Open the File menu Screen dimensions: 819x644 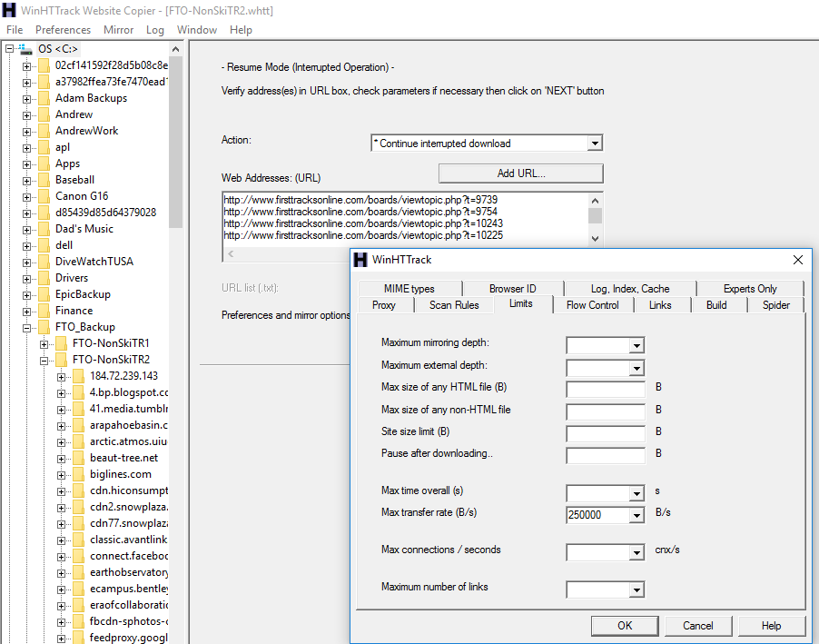pos(15,30)
